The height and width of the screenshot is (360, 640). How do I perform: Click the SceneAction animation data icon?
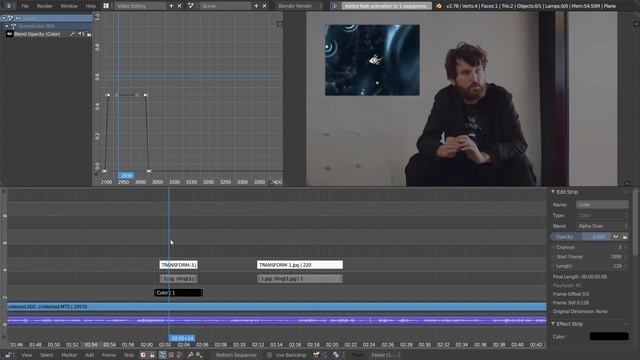(x=13, y=26)
